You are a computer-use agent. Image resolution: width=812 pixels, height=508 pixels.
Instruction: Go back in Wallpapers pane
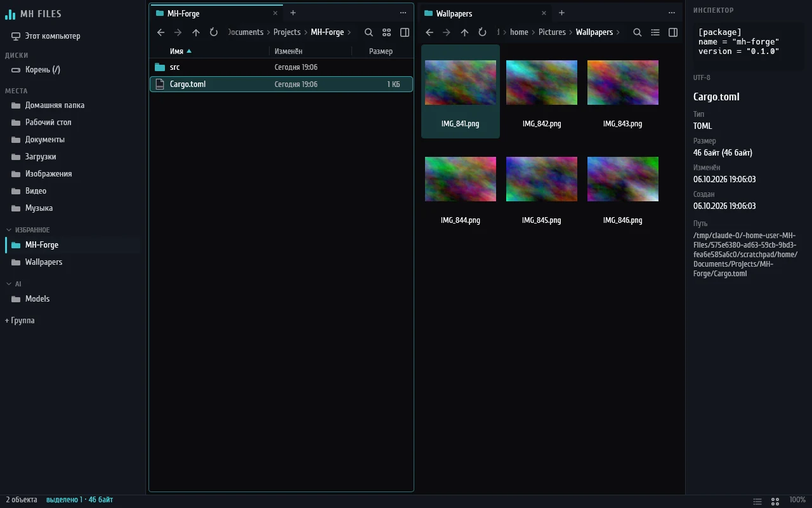click(429, 32)
